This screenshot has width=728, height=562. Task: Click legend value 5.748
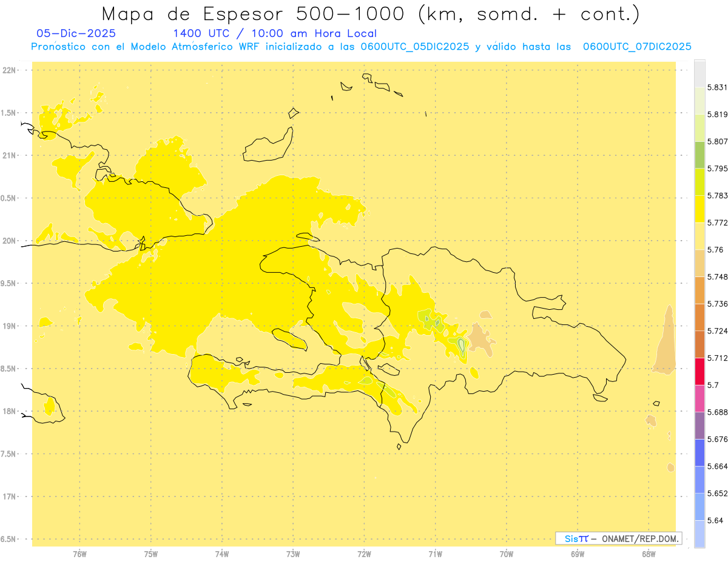pyautogui.click(x=718, y=276)
